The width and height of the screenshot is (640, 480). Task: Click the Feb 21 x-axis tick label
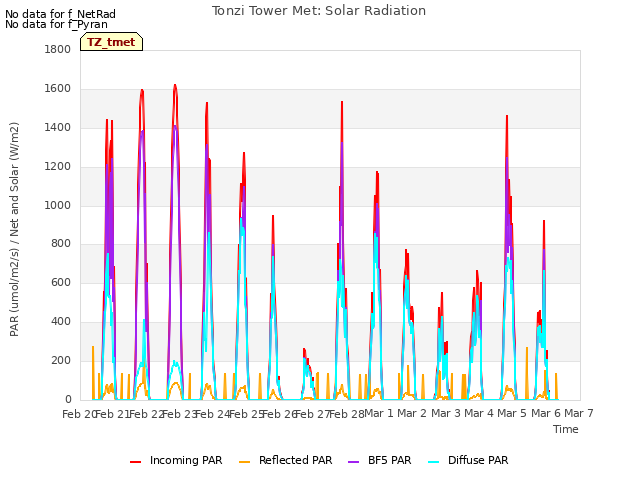[x=112, y=414]
